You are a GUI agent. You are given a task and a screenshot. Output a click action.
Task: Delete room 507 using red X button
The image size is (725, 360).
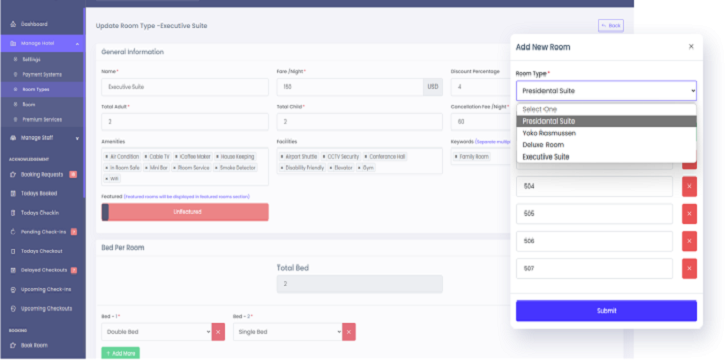pyautogui.click(x=689, y=268)
